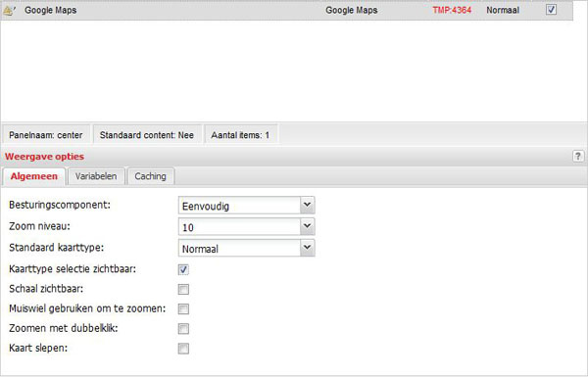Switch to the Variabelen tab
The image size is (588, 377).
[x=96, y=176]
